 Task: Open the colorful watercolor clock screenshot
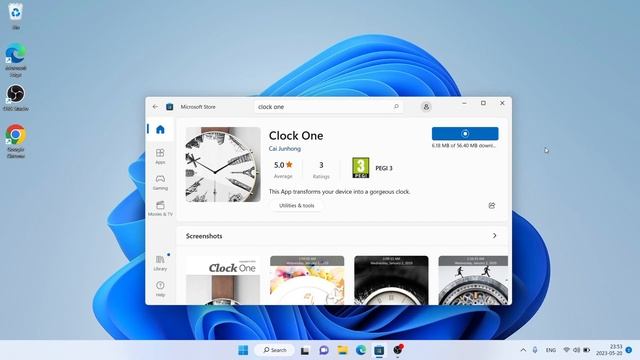coord(307,280)
